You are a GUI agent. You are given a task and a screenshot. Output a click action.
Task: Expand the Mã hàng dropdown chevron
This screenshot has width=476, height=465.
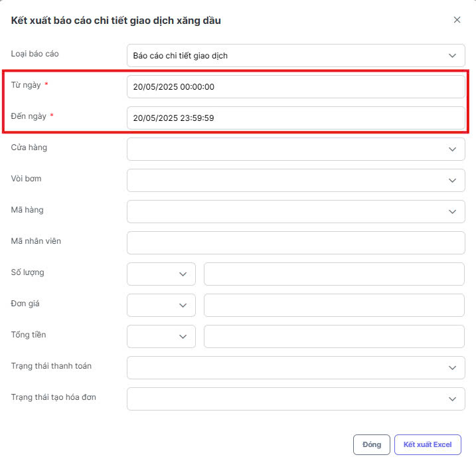452,212
